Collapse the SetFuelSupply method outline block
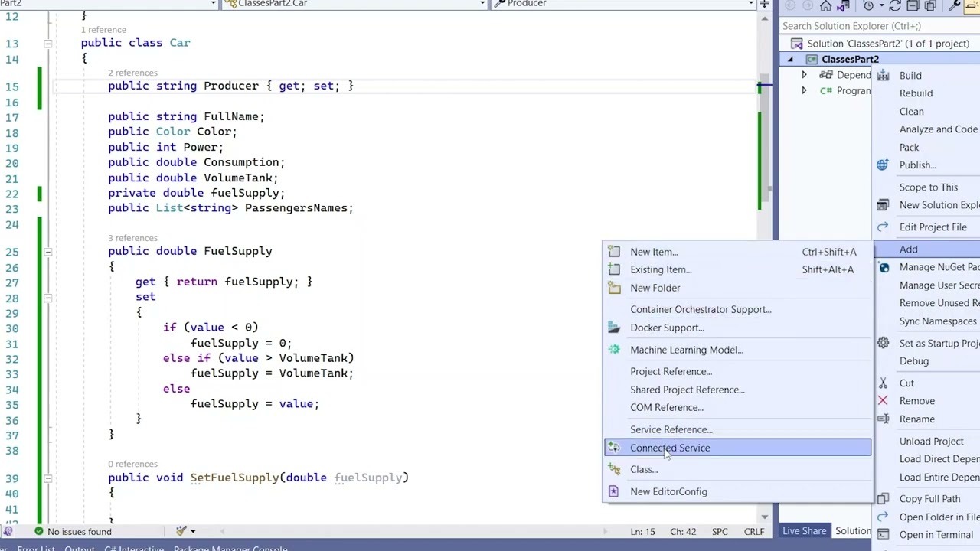The image size is (980, 551). pos(47,478)
